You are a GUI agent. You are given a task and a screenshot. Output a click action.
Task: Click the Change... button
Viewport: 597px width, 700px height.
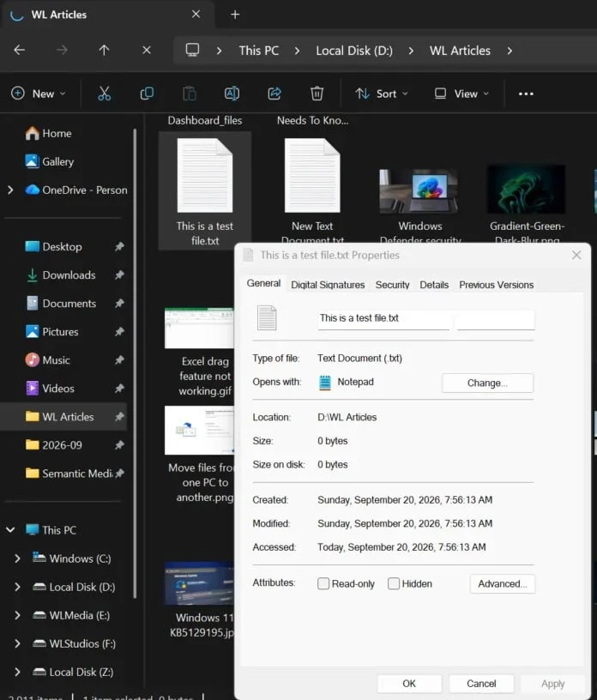487,383
